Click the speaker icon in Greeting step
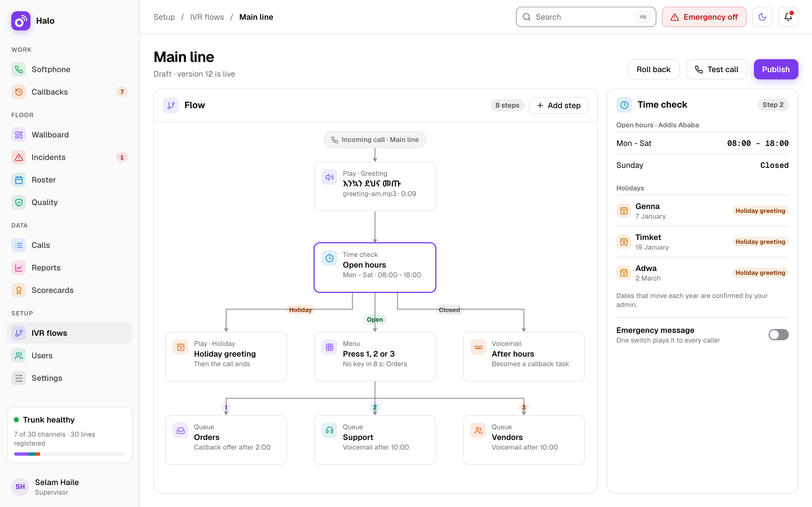812x507 pixels. [329, 177]
